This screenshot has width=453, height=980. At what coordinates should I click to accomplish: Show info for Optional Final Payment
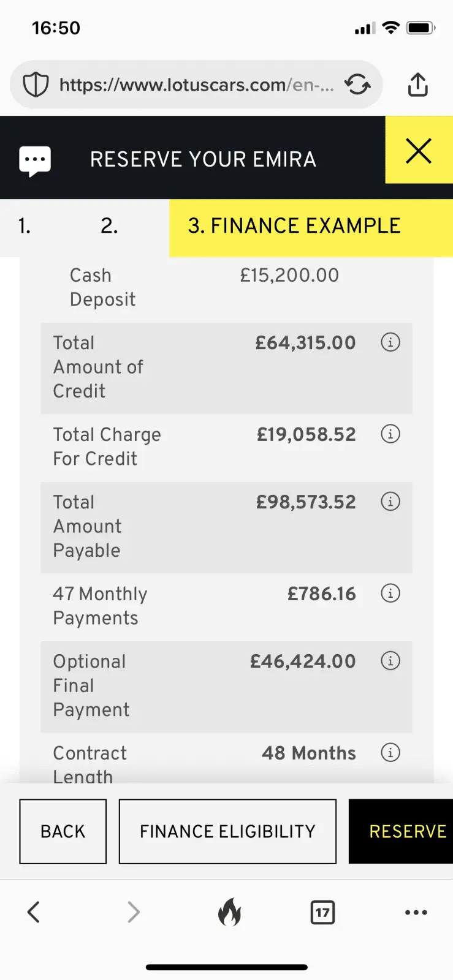(x=390, y=660)
